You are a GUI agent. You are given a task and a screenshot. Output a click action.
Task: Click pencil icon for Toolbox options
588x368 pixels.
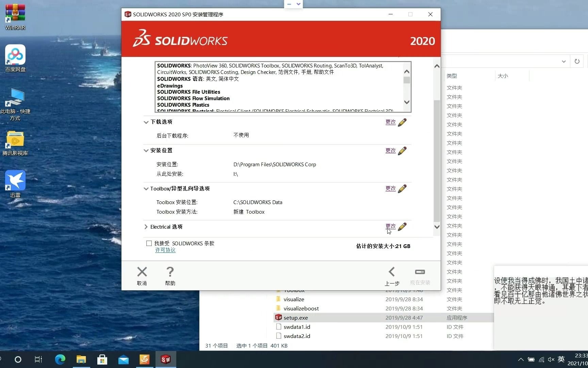pyautogui.click(x=402, y=188)
